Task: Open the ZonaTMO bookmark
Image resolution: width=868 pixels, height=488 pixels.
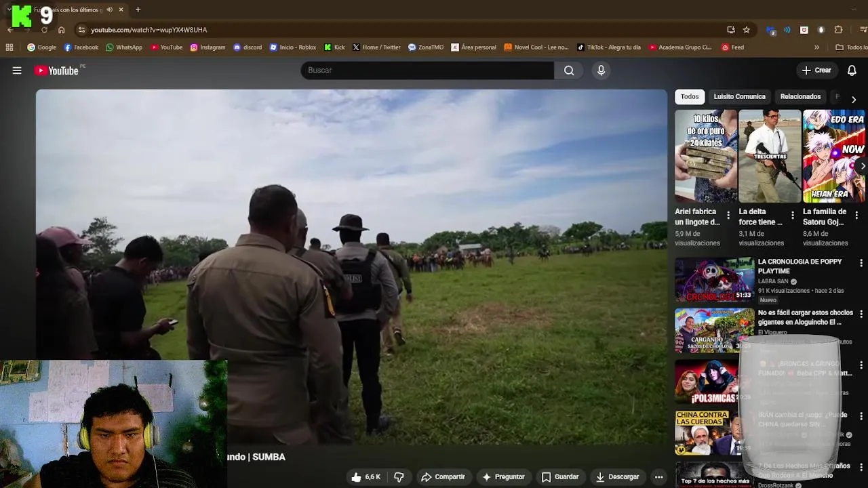Action: (426, 47)
